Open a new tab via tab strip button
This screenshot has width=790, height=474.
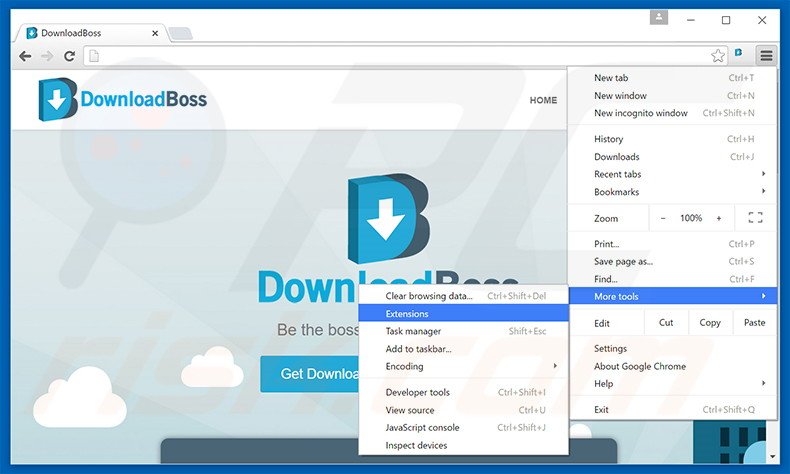(180, 33)
